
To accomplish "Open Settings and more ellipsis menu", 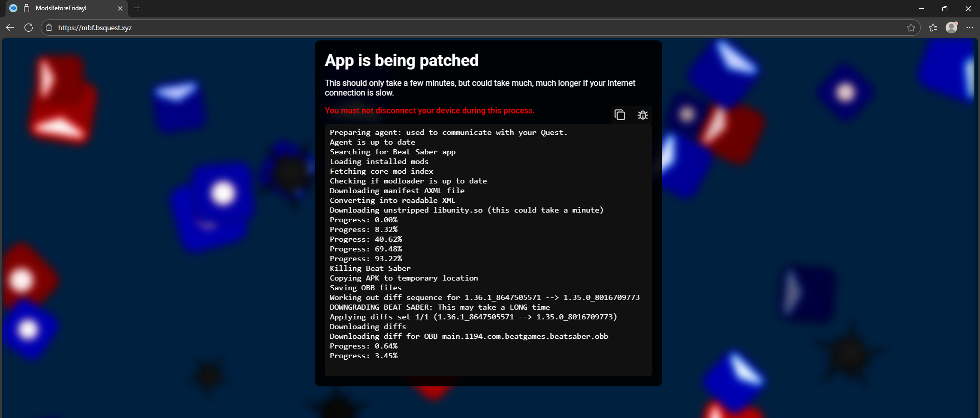I will 970,28.
